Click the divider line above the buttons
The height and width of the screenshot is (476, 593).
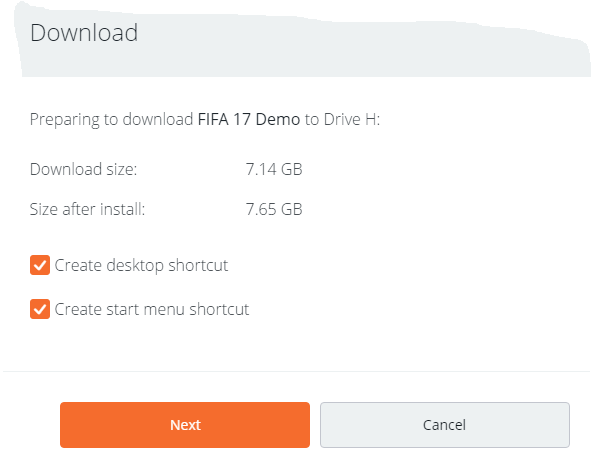coord(296,371)
